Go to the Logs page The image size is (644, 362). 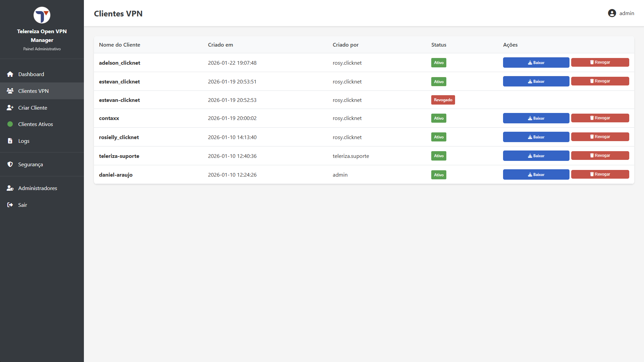24,141
